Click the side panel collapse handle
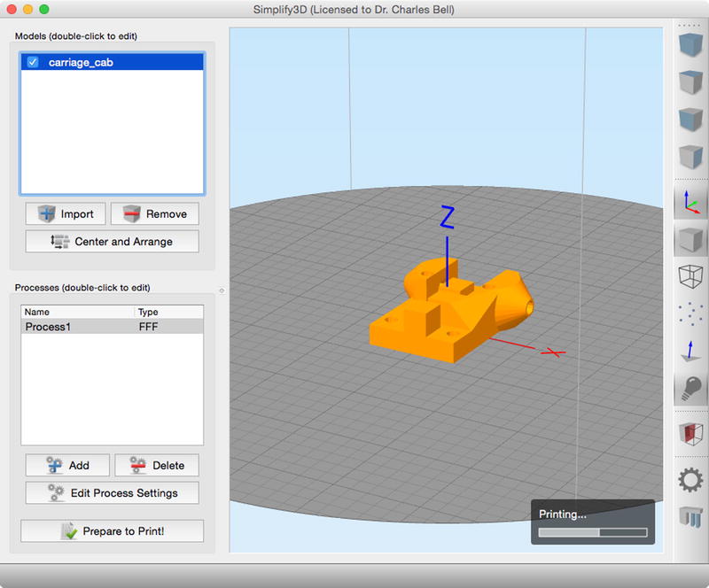709x588 pixels. (222, 290)
